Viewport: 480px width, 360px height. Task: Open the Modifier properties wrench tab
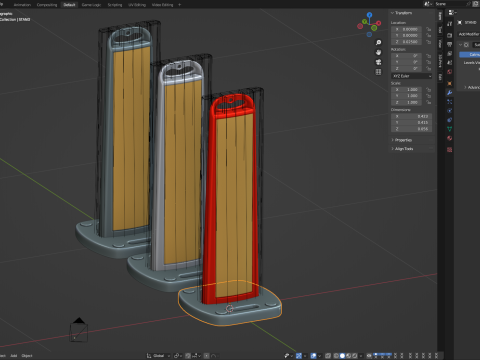449,93
